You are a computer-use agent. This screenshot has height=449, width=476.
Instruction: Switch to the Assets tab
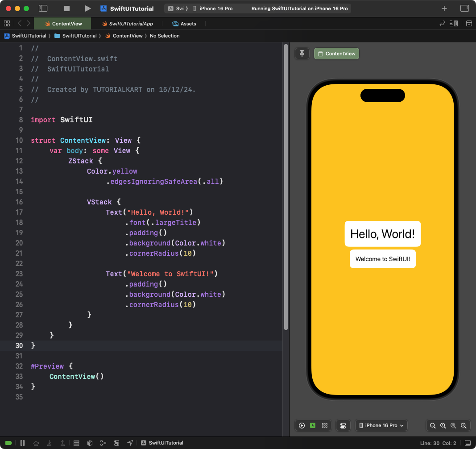184,24
